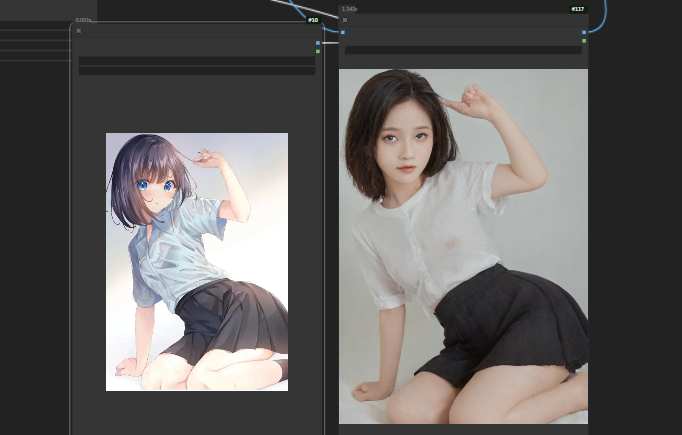Click the collapse dot on node #10

point(79,31)
